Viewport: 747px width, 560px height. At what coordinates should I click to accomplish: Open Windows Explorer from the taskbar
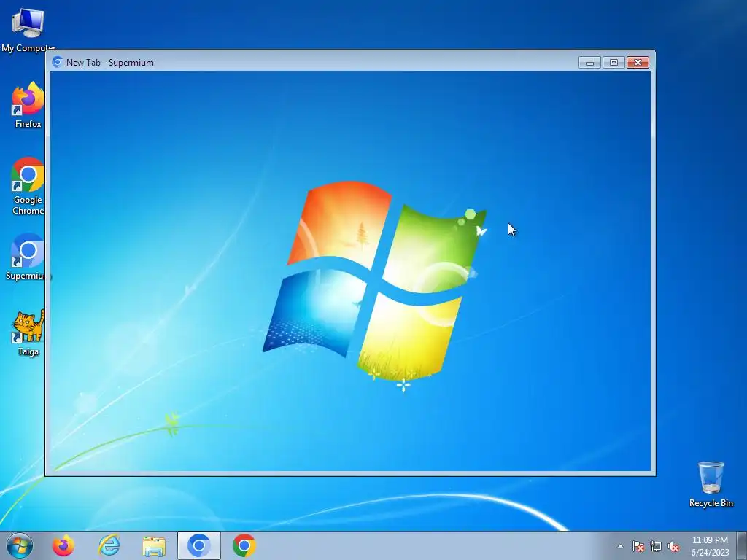pos(155,545)
